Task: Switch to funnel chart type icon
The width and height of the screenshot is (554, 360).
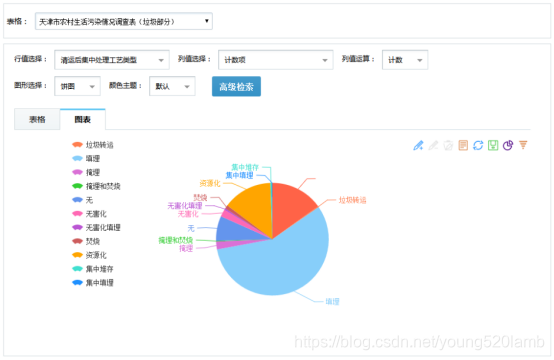Action: tap(523, 145)
